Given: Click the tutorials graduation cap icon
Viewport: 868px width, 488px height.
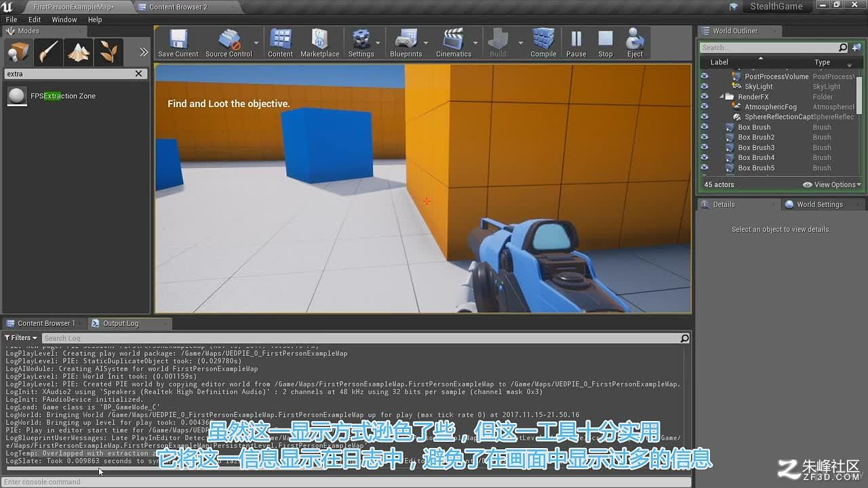Looking at the screenshot, I should click(x=733, y=6).
